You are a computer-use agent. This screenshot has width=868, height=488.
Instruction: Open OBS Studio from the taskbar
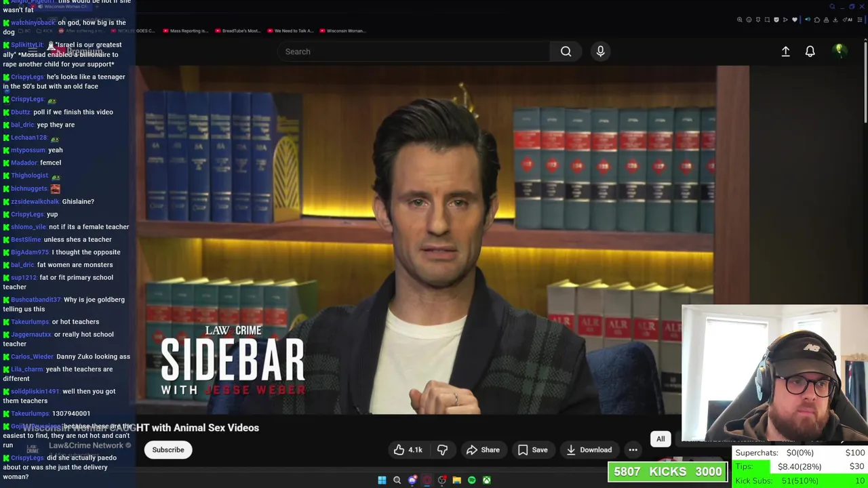[x=442, y=480]
